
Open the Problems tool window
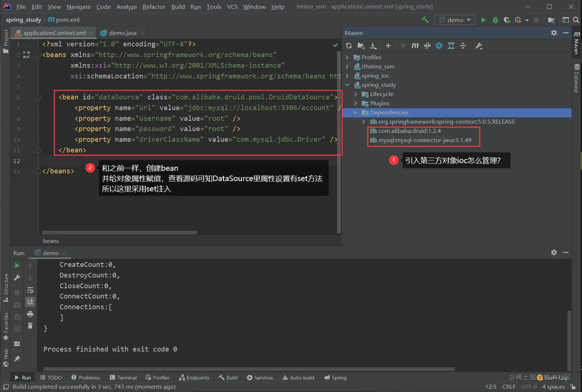(85, 378)
